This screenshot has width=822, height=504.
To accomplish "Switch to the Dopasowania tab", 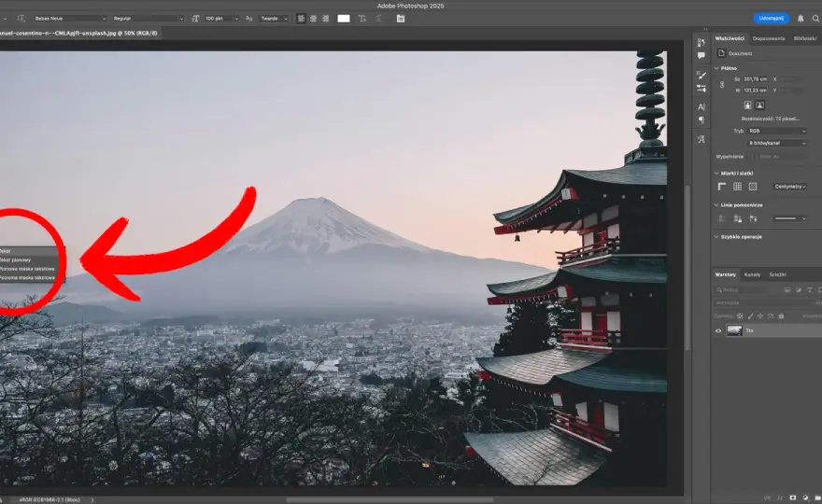I will coord(769,38).
